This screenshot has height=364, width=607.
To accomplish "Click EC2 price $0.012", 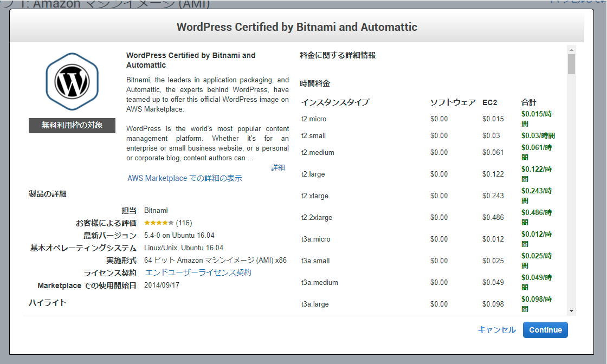I will (493, 239).
